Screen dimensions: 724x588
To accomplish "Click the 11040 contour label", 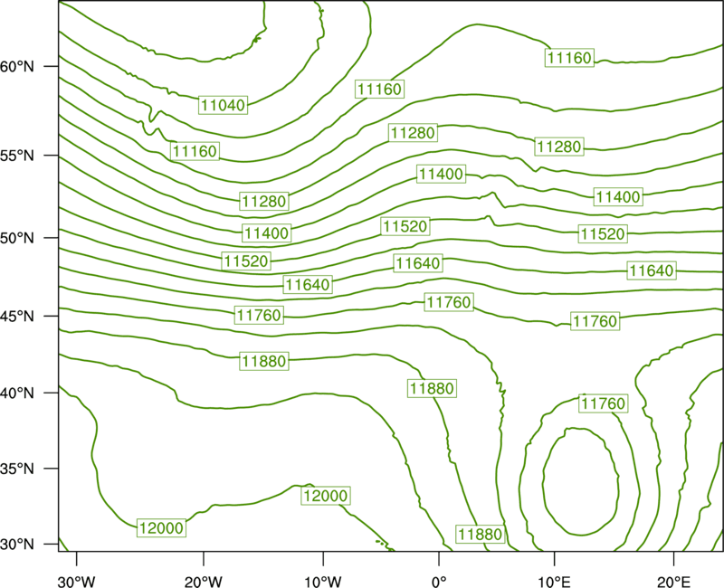I will tap(224, 105).
